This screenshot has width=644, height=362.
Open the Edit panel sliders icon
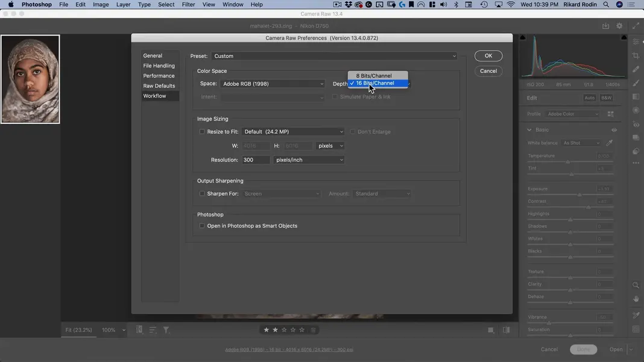coord(636,42)
